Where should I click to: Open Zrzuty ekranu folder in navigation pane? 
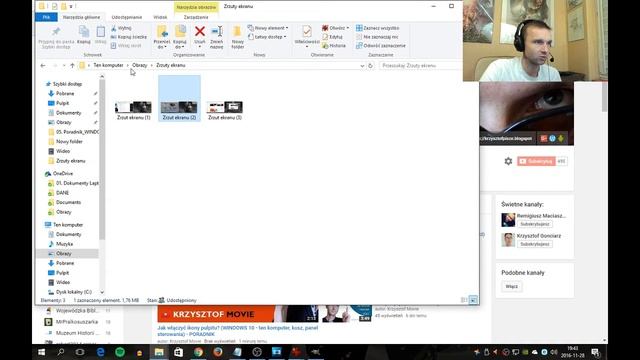click(x=71, y=161)
